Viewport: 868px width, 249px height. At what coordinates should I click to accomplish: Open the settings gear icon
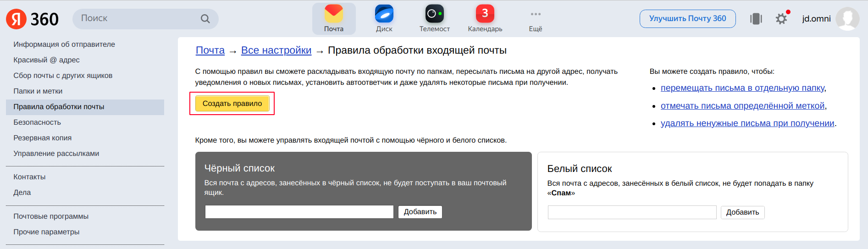click(781, 19)
